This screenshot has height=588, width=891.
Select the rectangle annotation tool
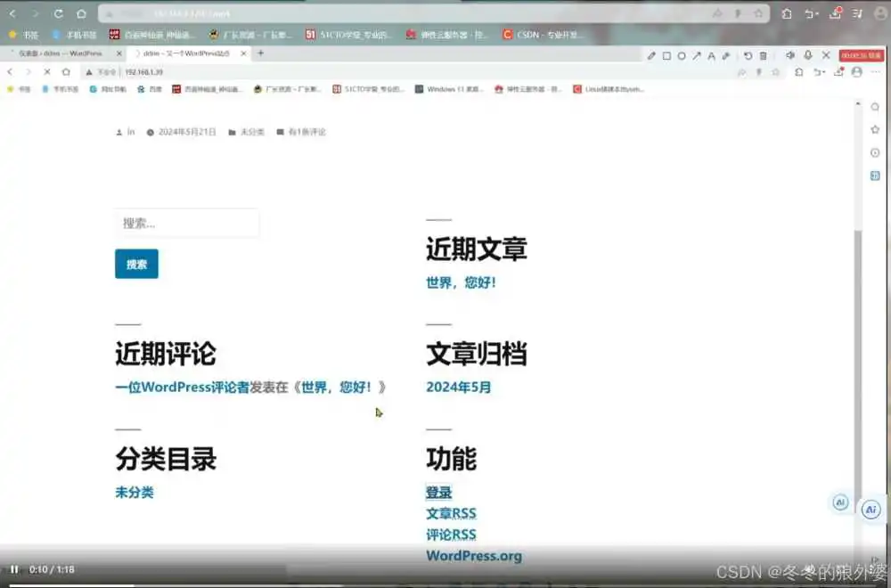(x=666, y=55)
